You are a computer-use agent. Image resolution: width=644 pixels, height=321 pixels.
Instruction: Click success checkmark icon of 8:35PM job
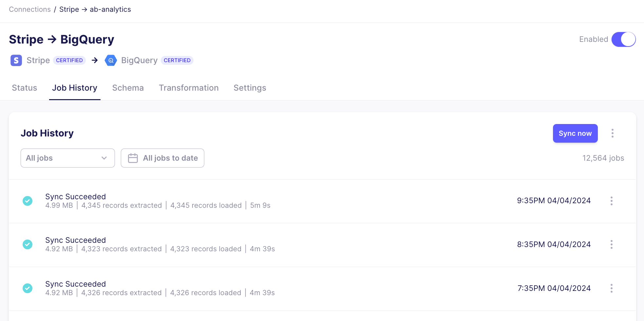[x=28, y=244]
